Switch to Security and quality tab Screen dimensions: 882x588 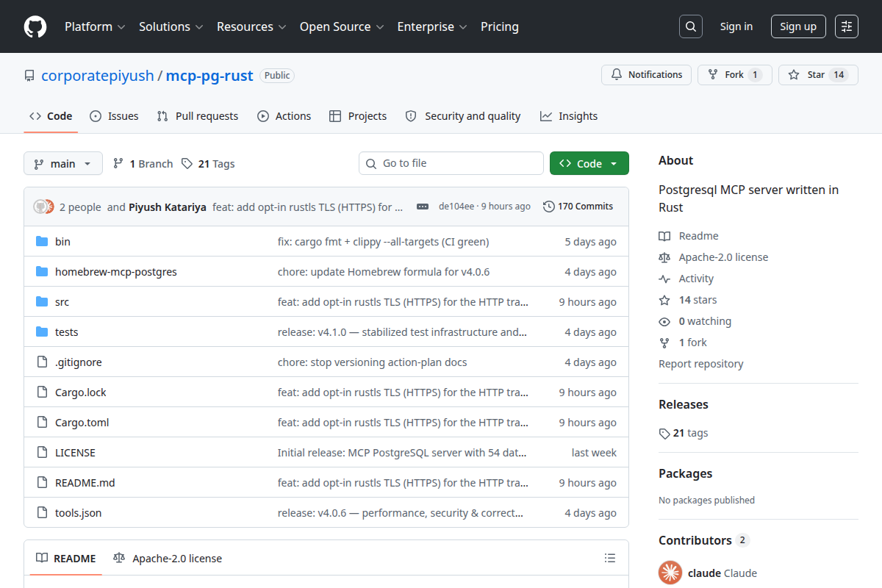463,116
